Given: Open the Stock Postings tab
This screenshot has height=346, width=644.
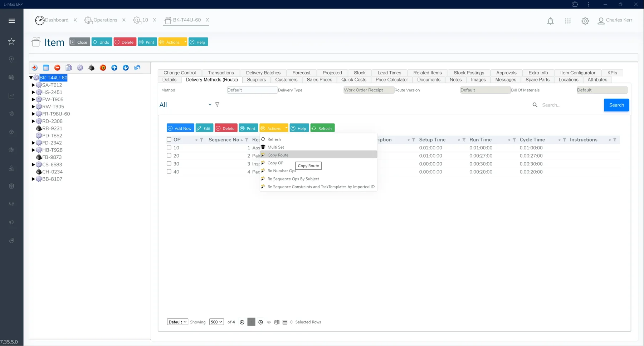Looking at the screenshot, I should click(x=469, y=73).
